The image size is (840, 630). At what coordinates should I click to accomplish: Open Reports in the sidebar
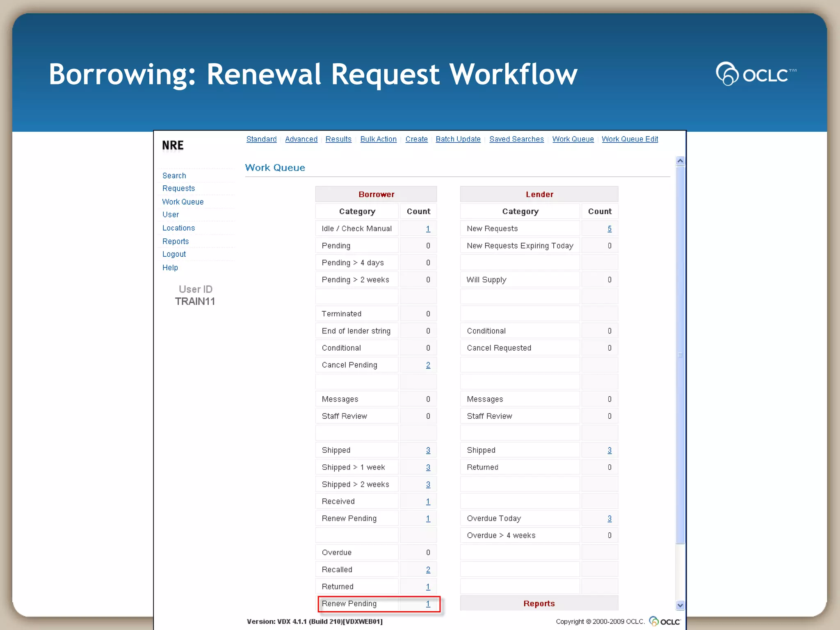coord(175,242)
